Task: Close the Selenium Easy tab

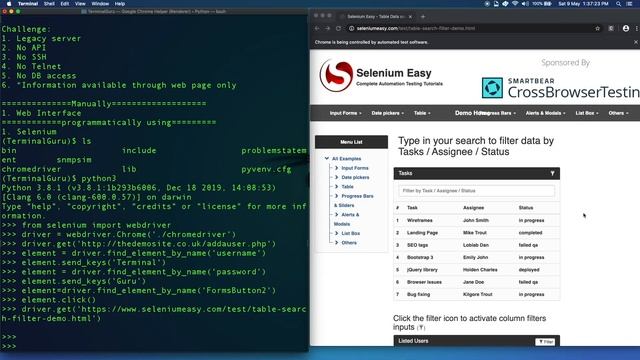Action: [410, 17]
